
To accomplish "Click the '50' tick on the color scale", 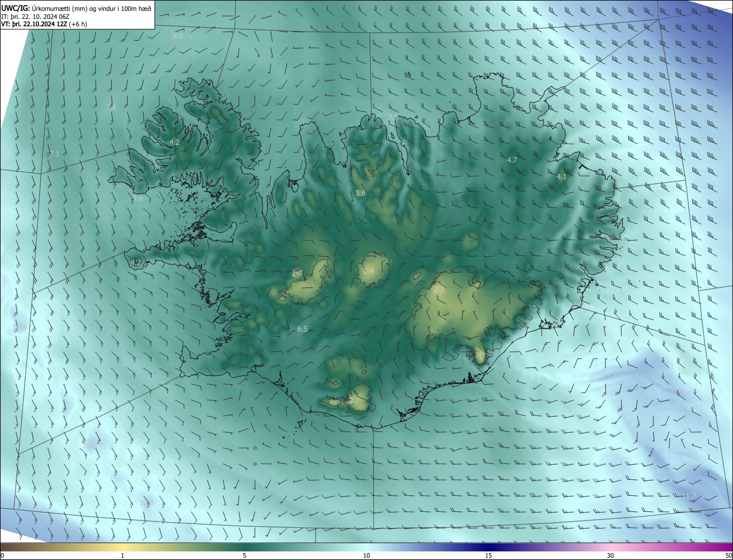I will [x=728, y=555].
